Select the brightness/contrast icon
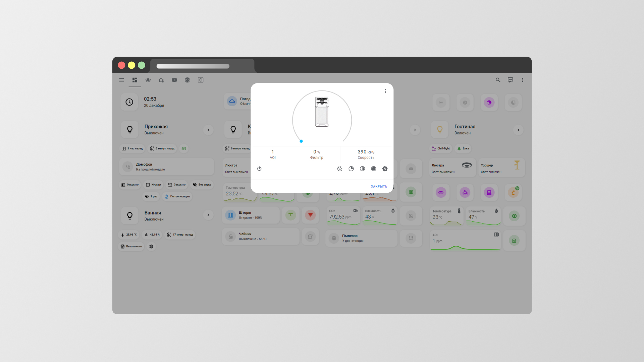 362,168
